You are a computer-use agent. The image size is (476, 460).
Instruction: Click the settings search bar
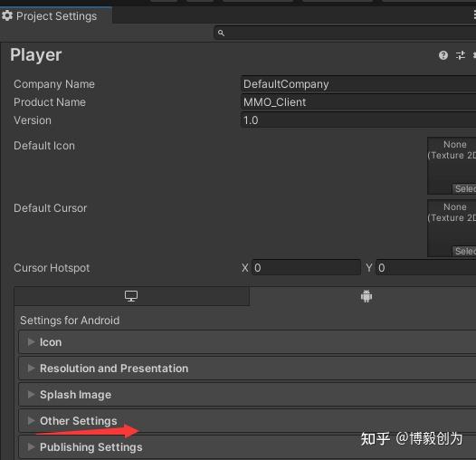[345, 33]
